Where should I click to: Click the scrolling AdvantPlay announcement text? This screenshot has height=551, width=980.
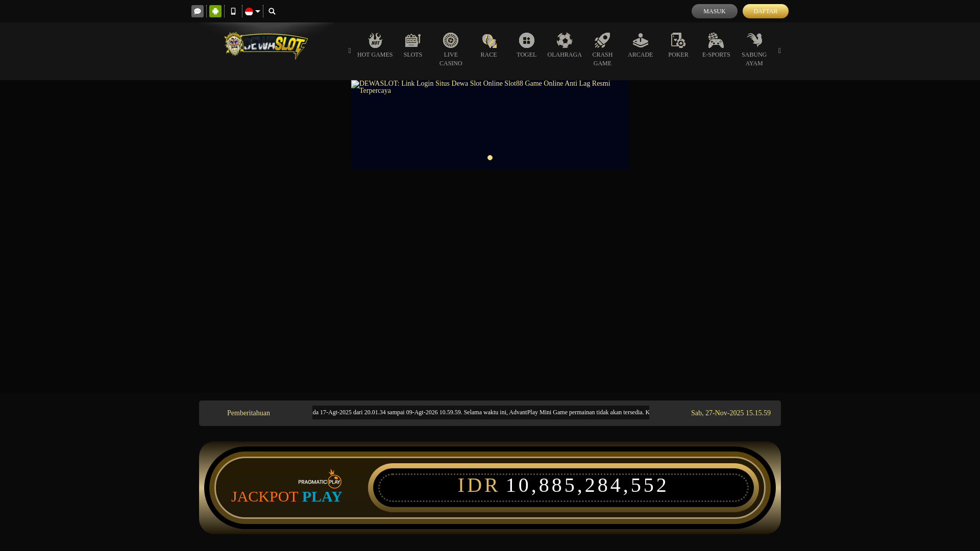click(481, 412)
